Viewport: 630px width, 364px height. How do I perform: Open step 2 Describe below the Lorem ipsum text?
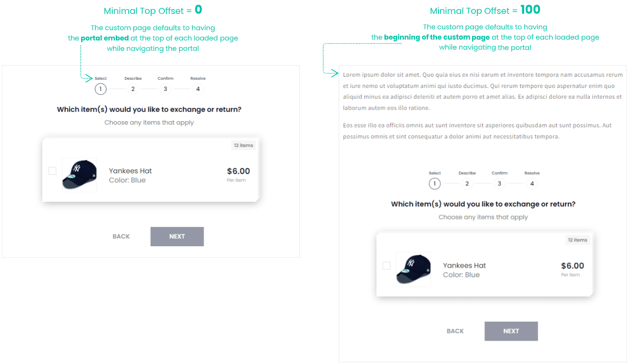467,184
